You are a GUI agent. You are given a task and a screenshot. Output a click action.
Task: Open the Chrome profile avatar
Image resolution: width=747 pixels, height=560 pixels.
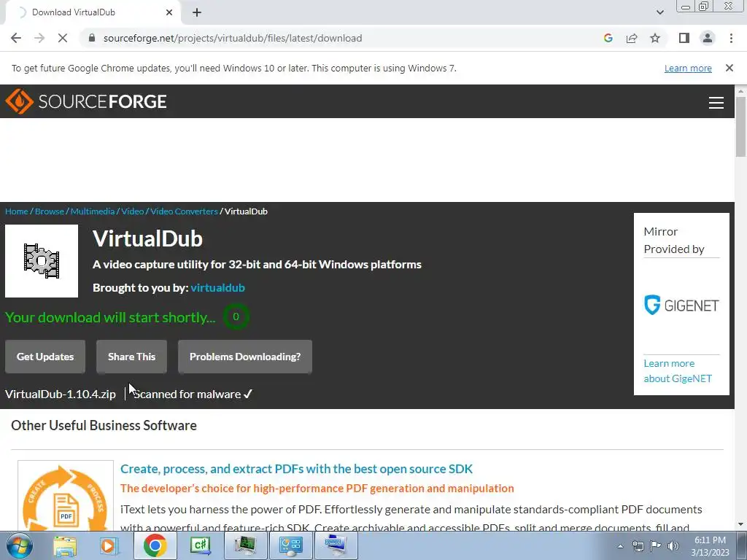pyautogui.click(x=708, y=38)
